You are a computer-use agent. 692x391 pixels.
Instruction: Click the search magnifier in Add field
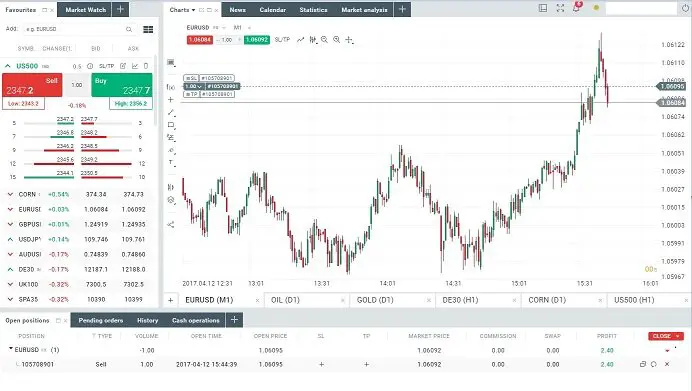coord(129,29)
